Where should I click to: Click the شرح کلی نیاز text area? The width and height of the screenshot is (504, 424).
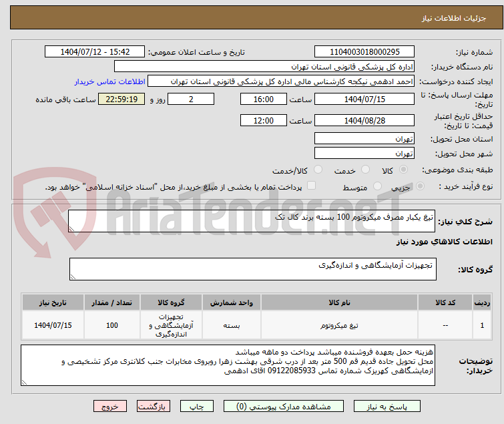click(x=252, y=221)
